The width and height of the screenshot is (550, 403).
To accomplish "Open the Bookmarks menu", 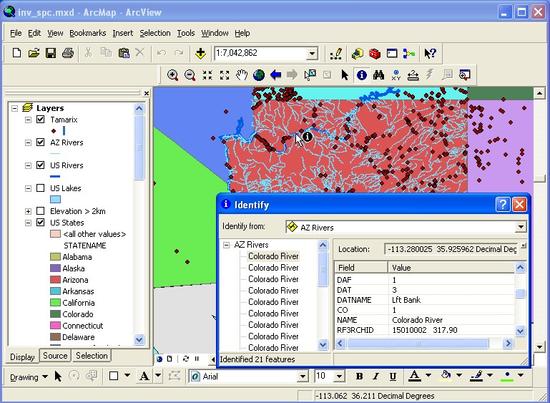I will point(87,33).
